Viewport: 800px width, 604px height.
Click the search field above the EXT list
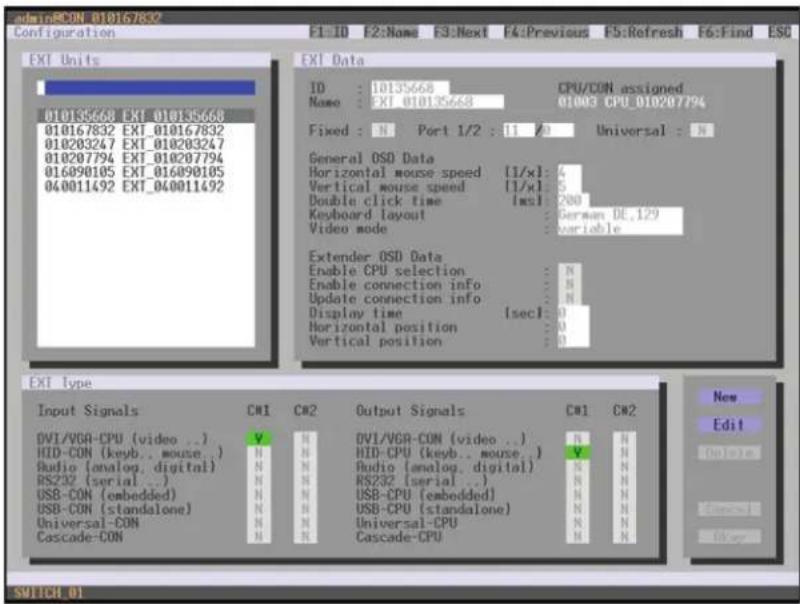coord(146,88)
